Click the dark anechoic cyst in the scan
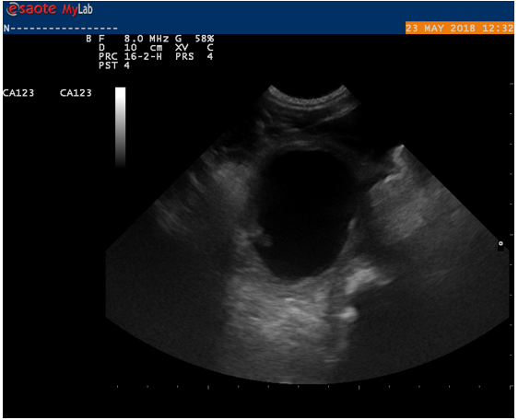 (304, 213)
